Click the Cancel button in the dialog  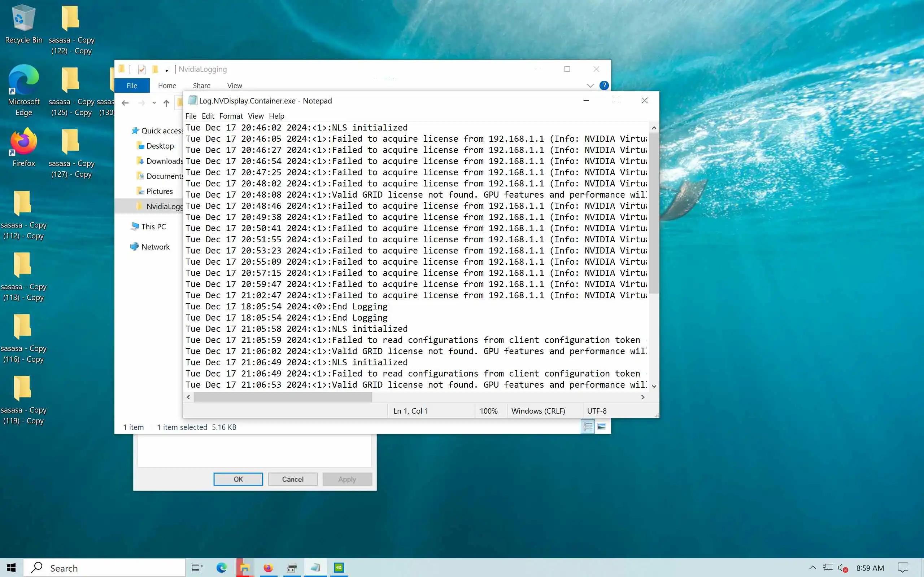(x=292, y=479)
